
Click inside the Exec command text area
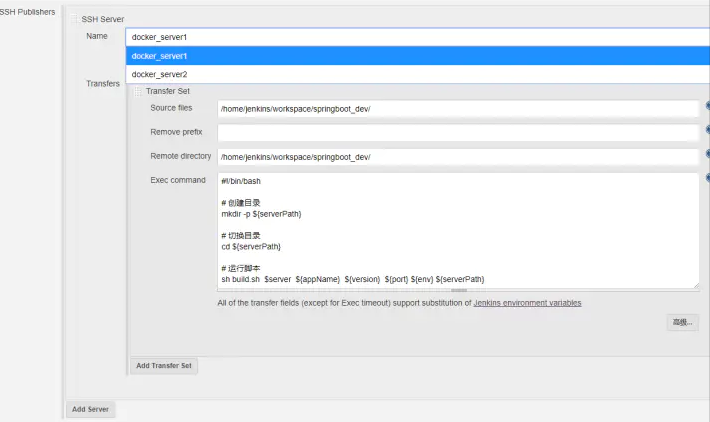(x=458, y=230)
